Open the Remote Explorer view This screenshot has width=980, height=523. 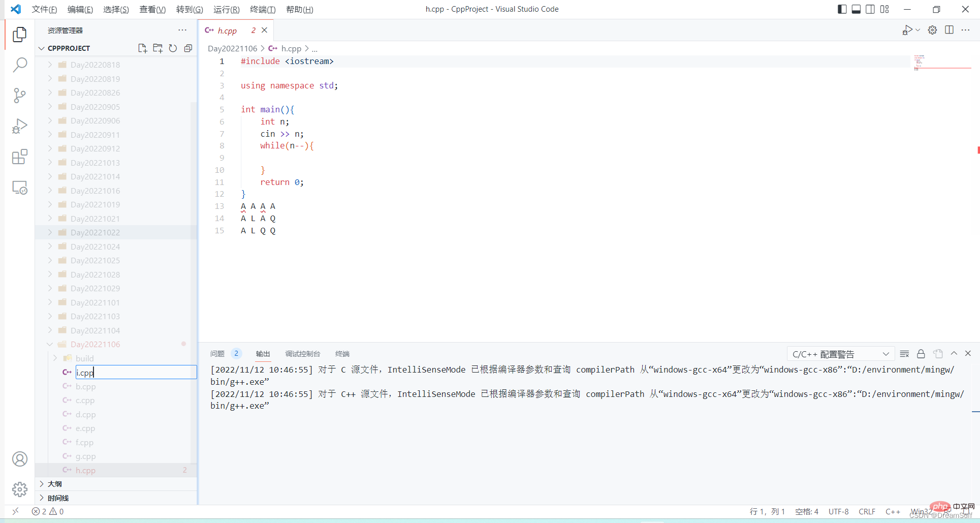click(x=19, y=188)
